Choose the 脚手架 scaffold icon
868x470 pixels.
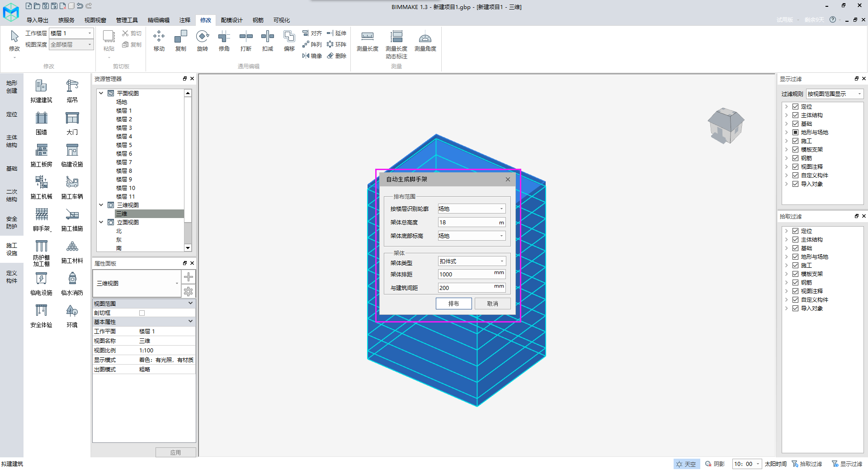41,219
